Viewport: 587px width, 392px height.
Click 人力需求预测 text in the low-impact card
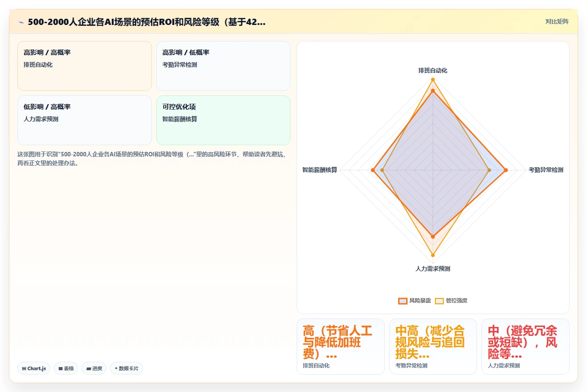click(41, 119)
